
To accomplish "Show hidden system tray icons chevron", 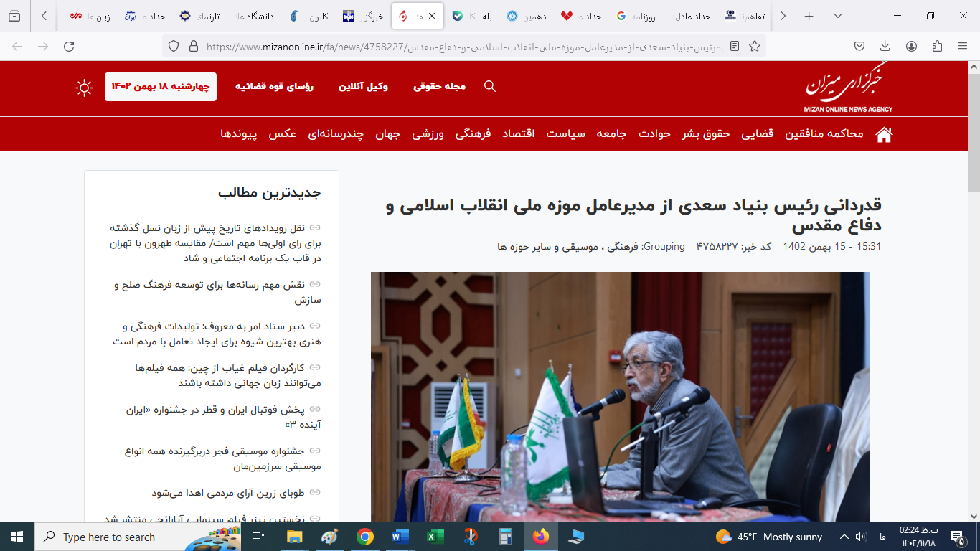I will tap(844, 537).
